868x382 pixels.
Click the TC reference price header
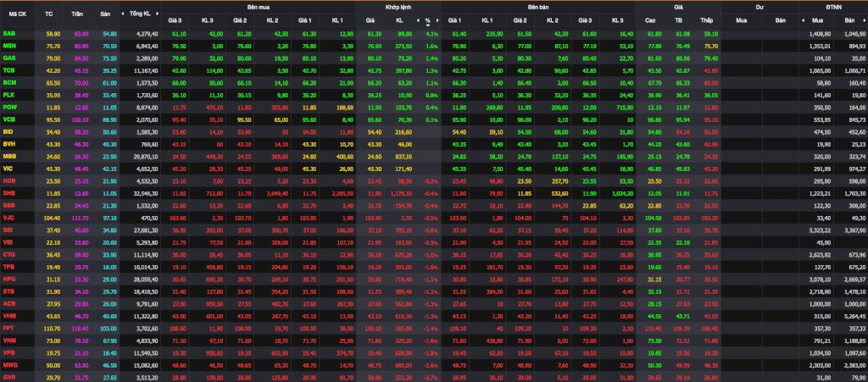48,14
